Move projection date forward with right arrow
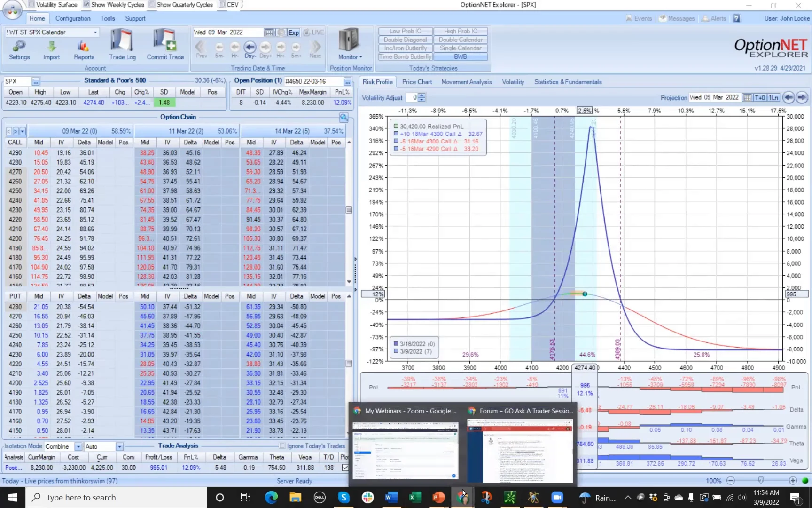812x508 pixels. click(x=802, y=97)
